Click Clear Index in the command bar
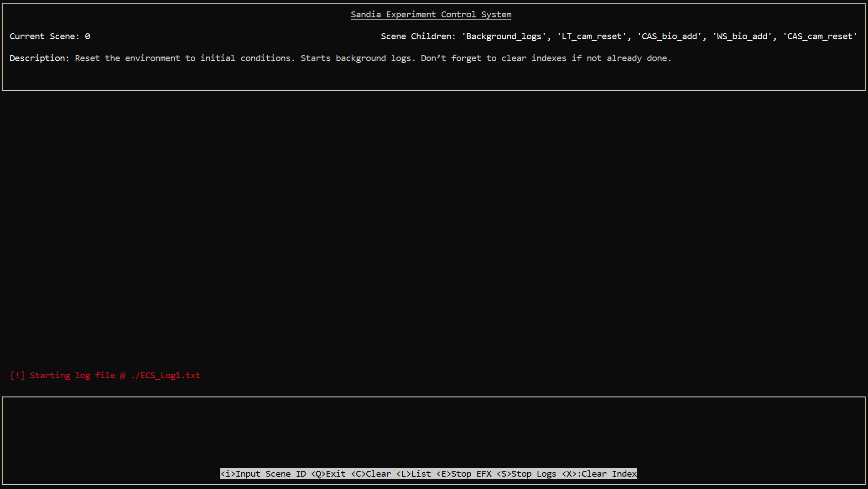The height and width of the screenshot is (489, 868). (x=599, y=474)
